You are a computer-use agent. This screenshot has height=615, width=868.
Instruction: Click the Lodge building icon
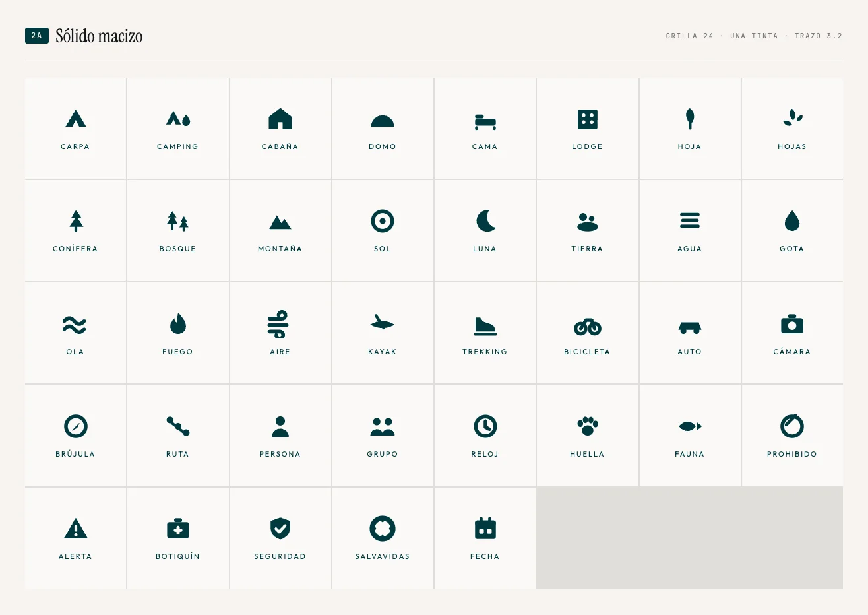coord(587,119)
